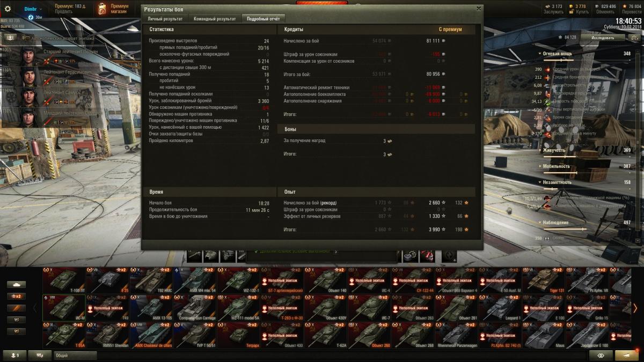Click the button left of notifications
Screen dimensions: 644x362
pos(601,355)
